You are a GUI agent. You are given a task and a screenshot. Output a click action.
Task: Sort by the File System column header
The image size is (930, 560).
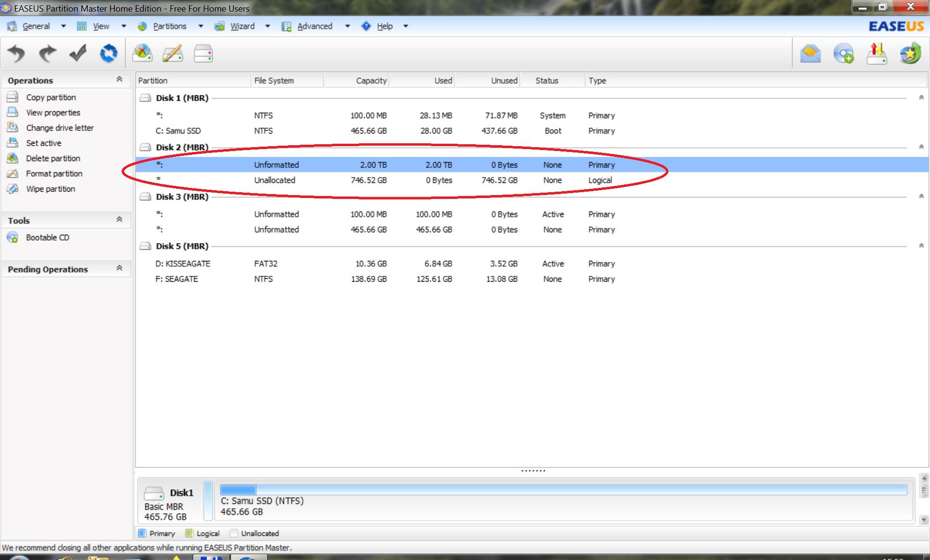point(287,80)
